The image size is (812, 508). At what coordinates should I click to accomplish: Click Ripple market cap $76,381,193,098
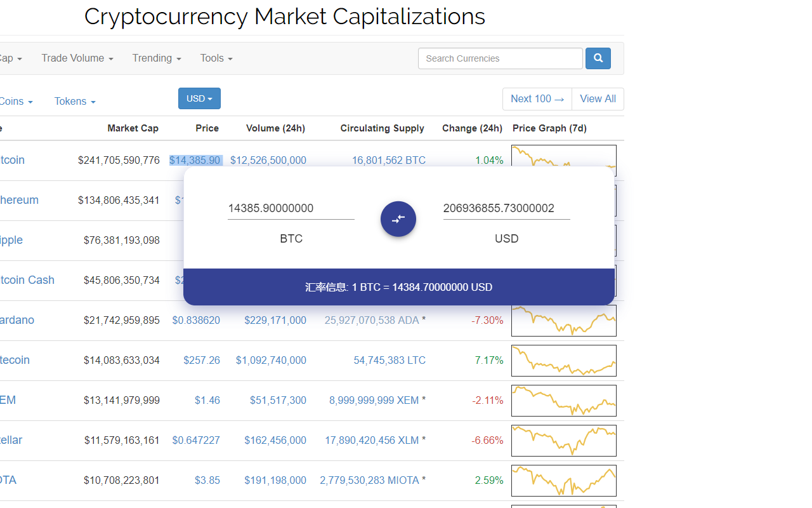pos(122,240)
